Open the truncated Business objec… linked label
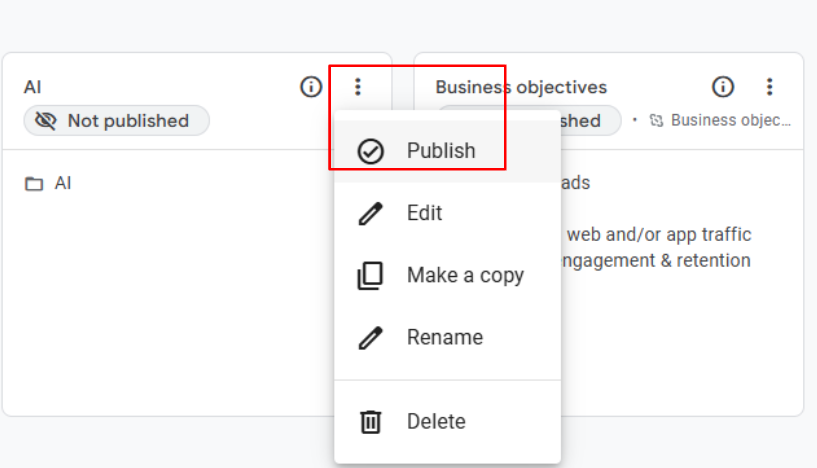The image size is (817, 468). 730,121
